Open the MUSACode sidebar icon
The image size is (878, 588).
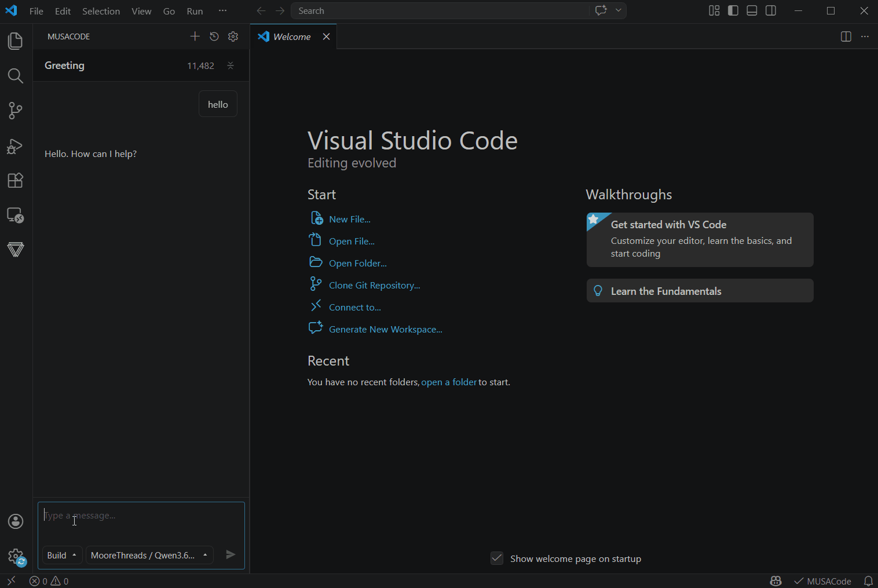click(16, 250)
